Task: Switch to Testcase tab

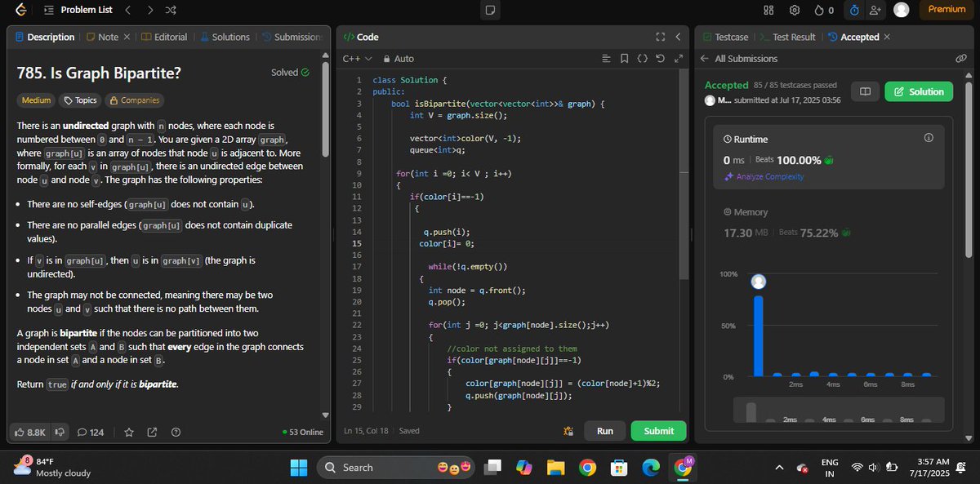Action: (724, 37)
